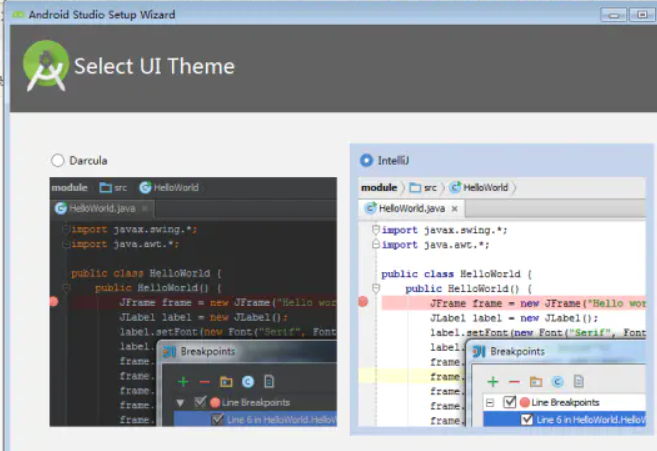This screenshot has width=657, height=451.
Task: Click the Darcula dark theme preview image
Action: pos(193,302)
